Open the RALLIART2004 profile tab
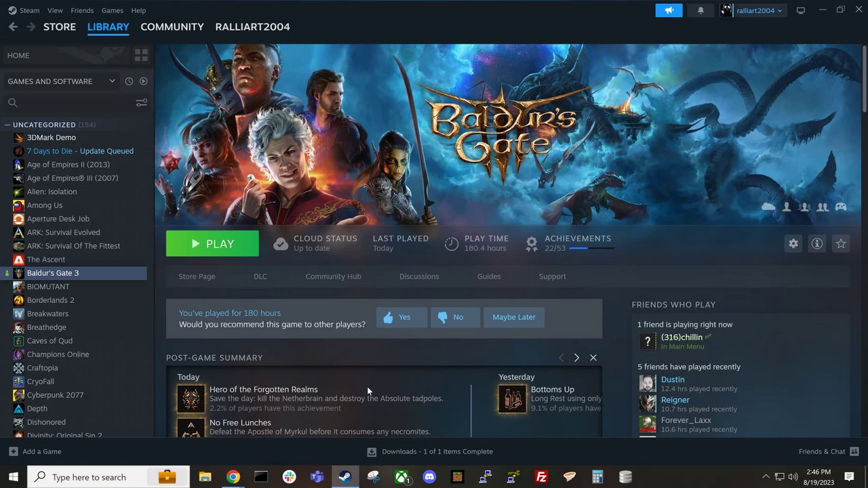Screen dimensions: 868x488 click(x=252, y=26)
